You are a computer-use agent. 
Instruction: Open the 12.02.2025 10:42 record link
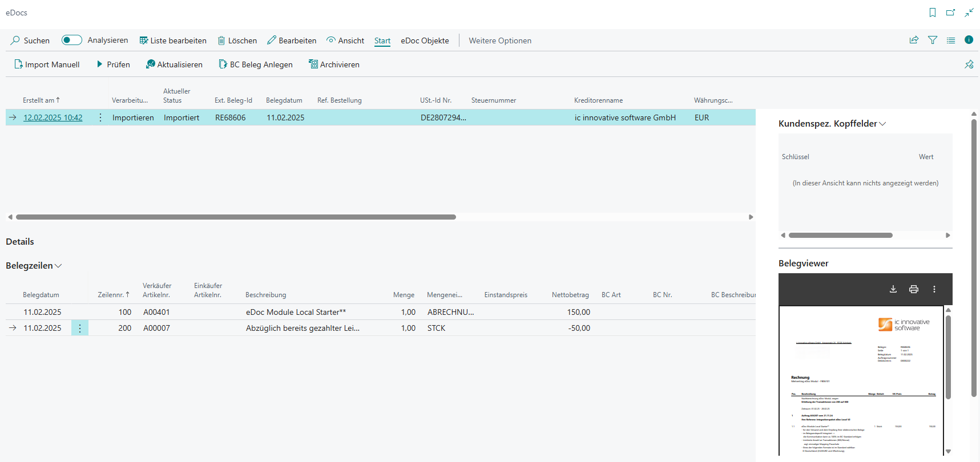(53, 117)
